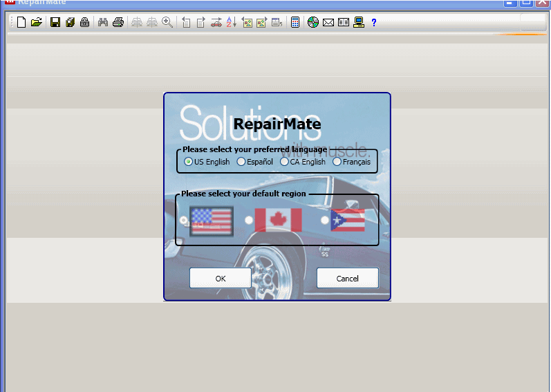Select the Español language option
Viewport: 551px width, 392px height.
tap(255, 162)
